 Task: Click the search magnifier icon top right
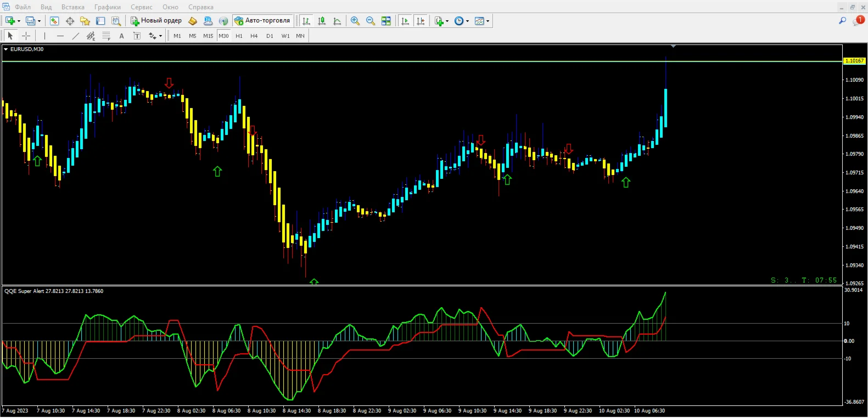point(842,21)
